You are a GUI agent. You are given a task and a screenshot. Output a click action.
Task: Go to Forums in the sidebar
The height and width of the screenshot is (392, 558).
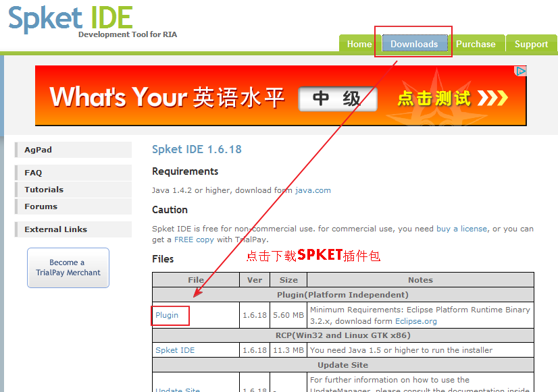74,206
